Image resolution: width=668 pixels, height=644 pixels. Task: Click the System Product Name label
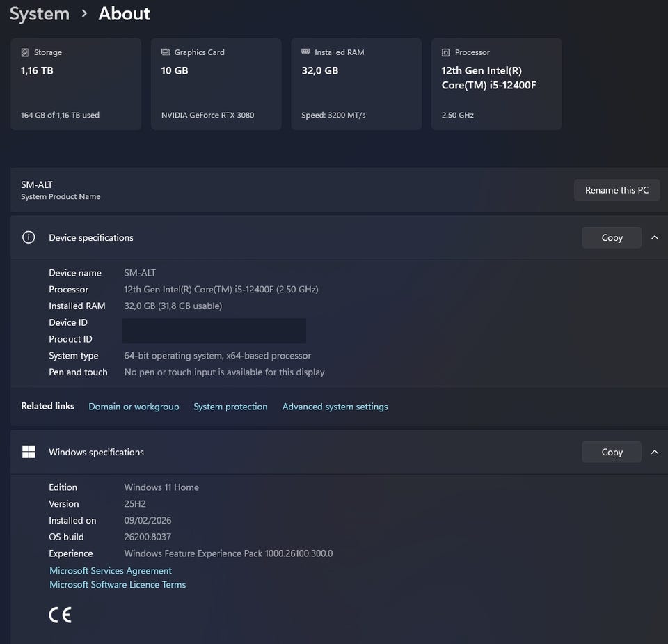pyautogui.click(x=61, y=196)
